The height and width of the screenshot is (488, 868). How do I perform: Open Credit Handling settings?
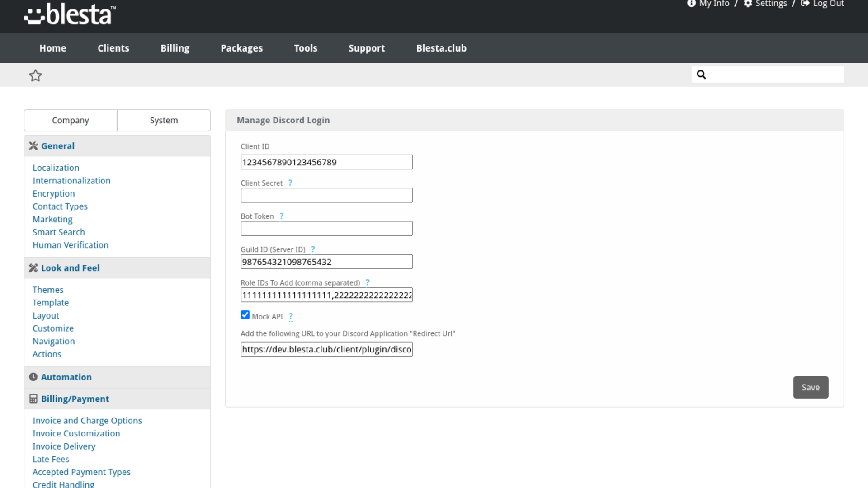(x=63, y=484)
